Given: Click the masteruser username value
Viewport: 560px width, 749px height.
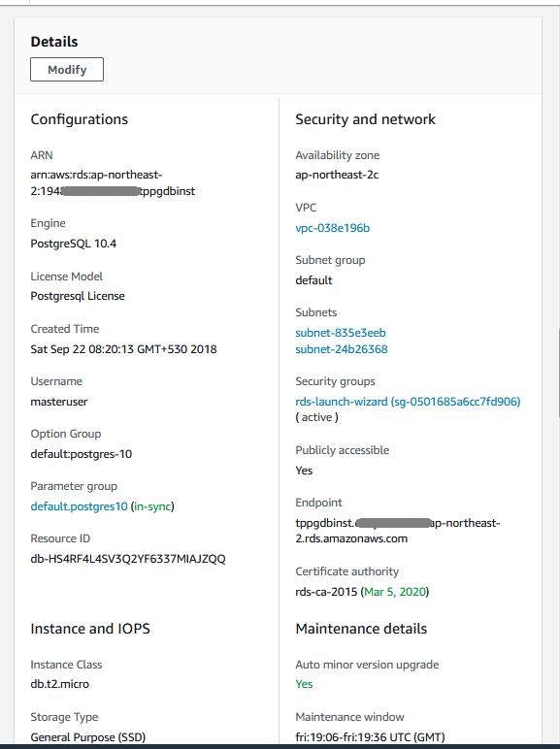Looking at the screenshot, I should pos(59,402).
